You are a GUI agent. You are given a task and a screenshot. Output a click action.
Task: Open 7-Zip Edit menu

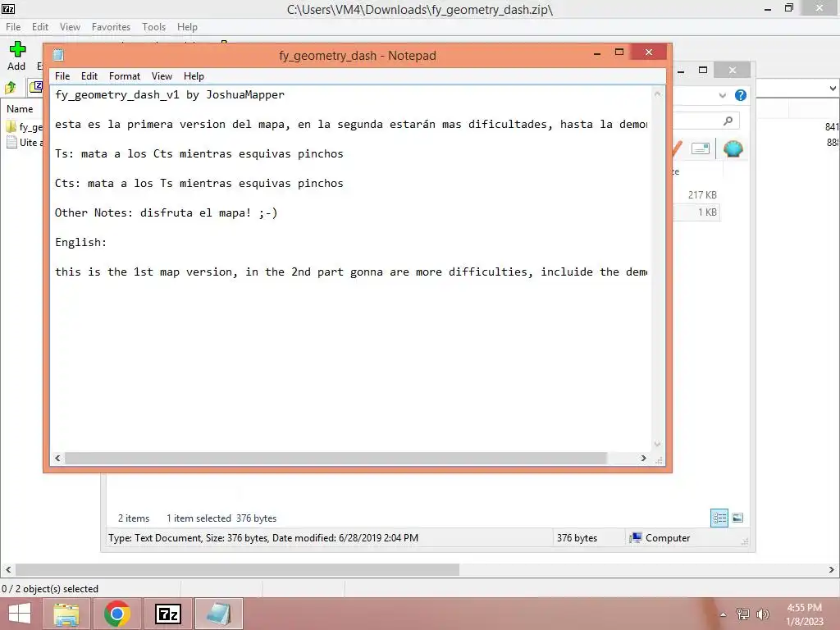tap(39, 27)
